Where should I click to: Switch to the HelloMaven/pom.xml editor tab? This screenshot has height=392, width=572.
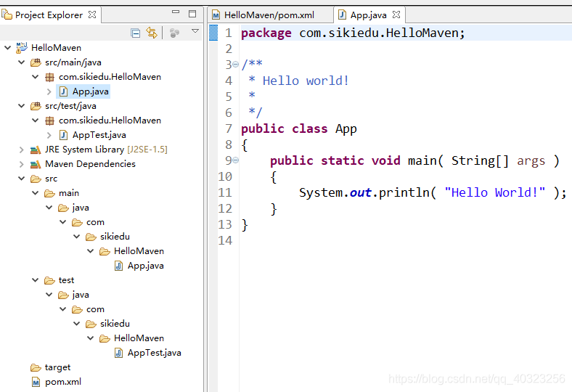[x=269, y=15]
